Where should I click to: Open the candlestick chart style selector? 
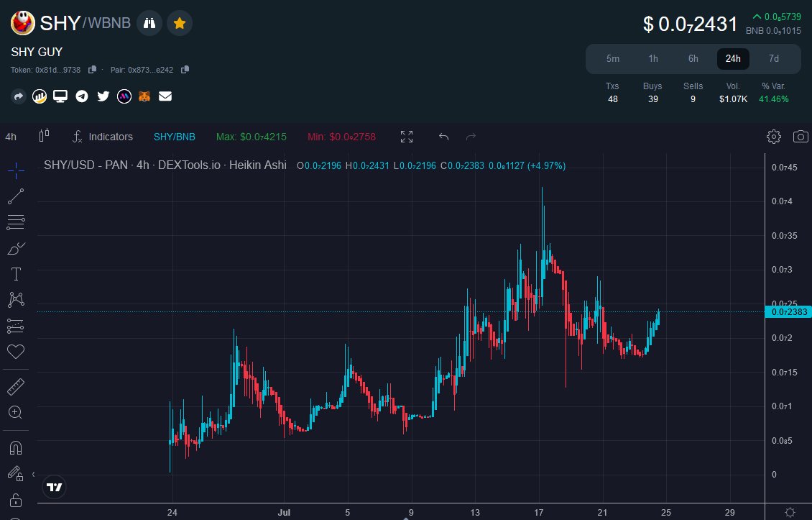click(x=44, y=136)
